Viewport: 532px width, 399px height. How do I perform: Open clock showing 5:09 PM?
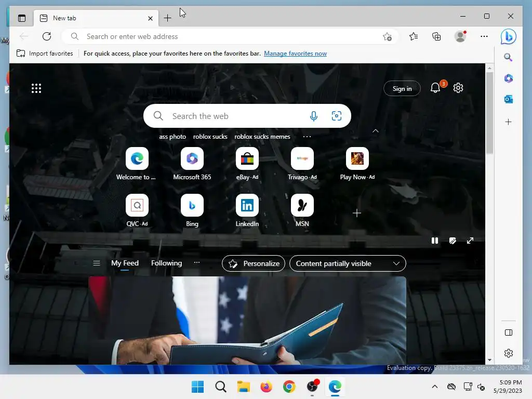coord(508,387)
